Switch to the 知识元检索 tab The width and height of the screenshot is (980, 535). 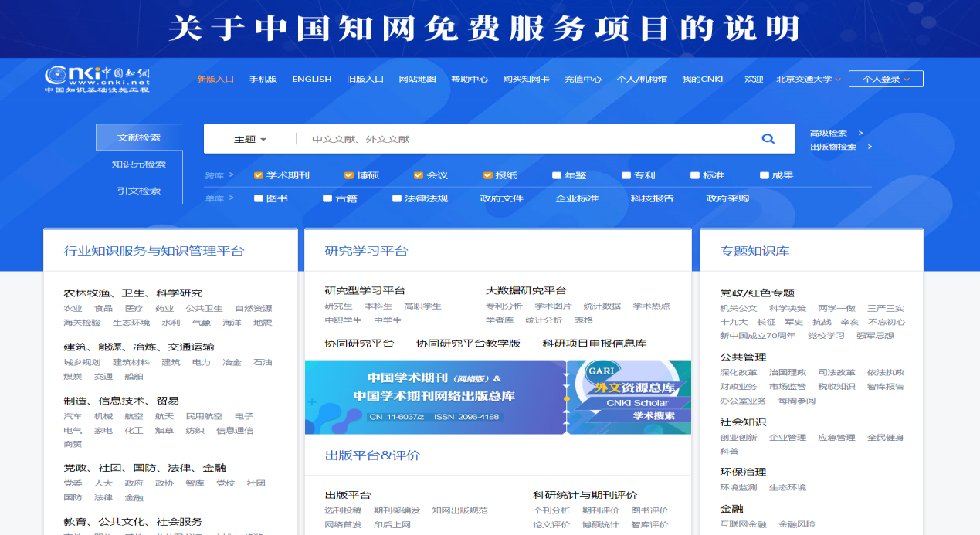click(x=139, y=164)
